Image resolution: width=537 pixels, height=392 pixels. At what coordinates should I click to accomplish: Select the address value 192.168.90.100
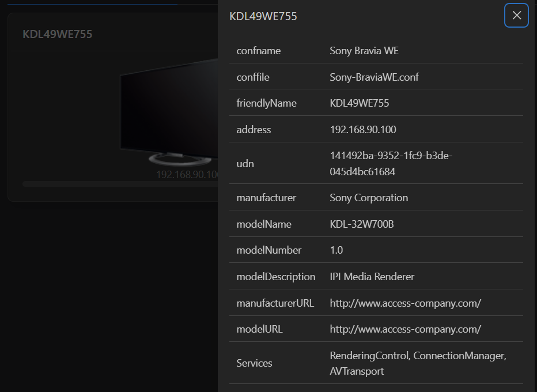click(362, 130)
